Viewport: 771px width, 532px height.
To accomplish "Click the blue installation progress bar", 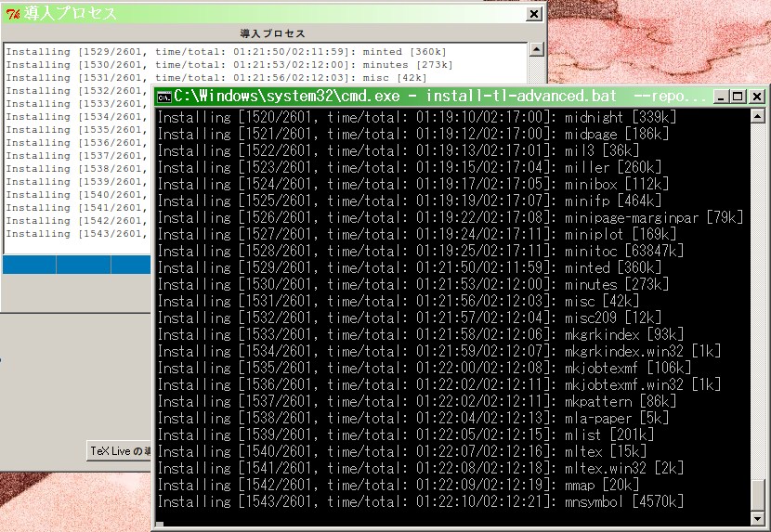I will point(76,266).
